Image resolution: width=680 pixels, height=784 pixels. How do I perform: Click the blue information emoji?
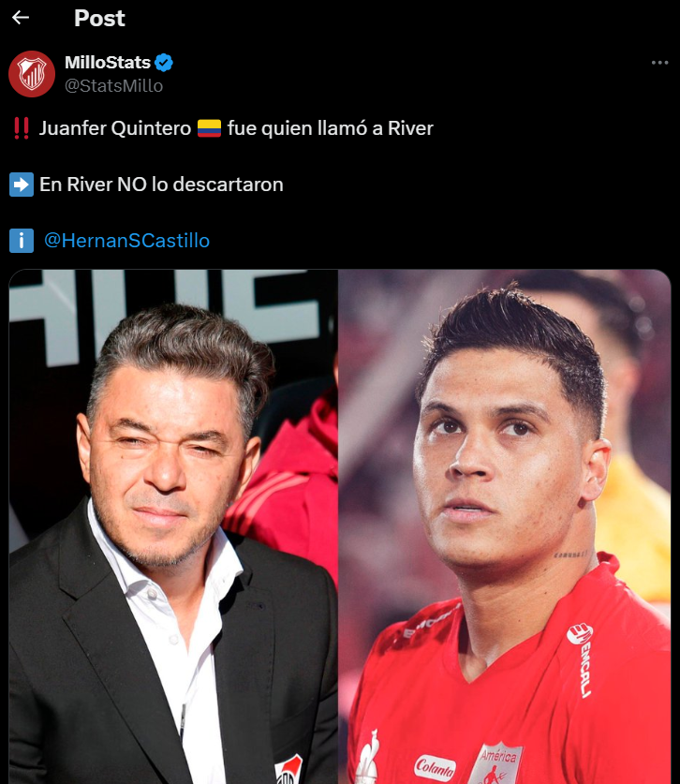point(22,241)
